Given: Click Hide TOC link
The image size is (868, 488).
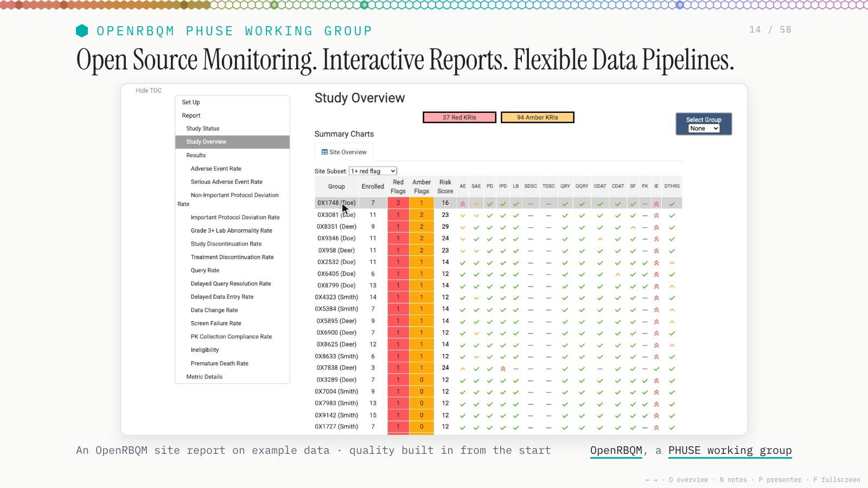Looking at the screenshot, I should point(149,91).
